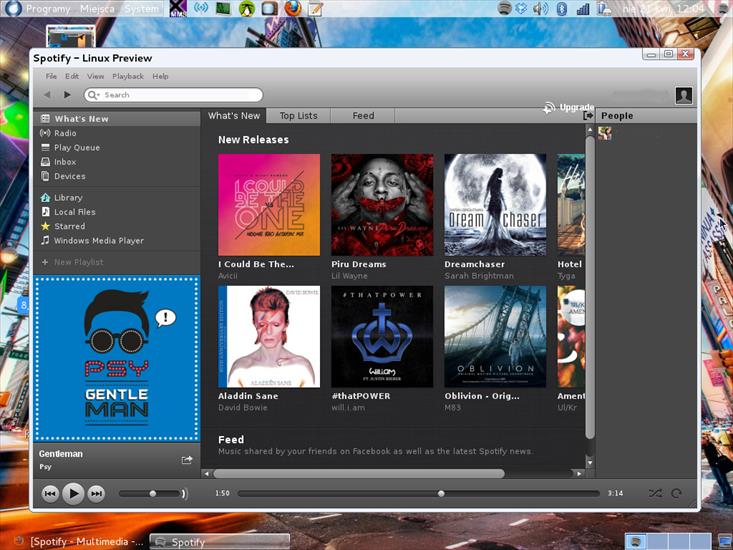Click the Search input field
The width and height of the screenshot is (733, 550).
[173, 95]
